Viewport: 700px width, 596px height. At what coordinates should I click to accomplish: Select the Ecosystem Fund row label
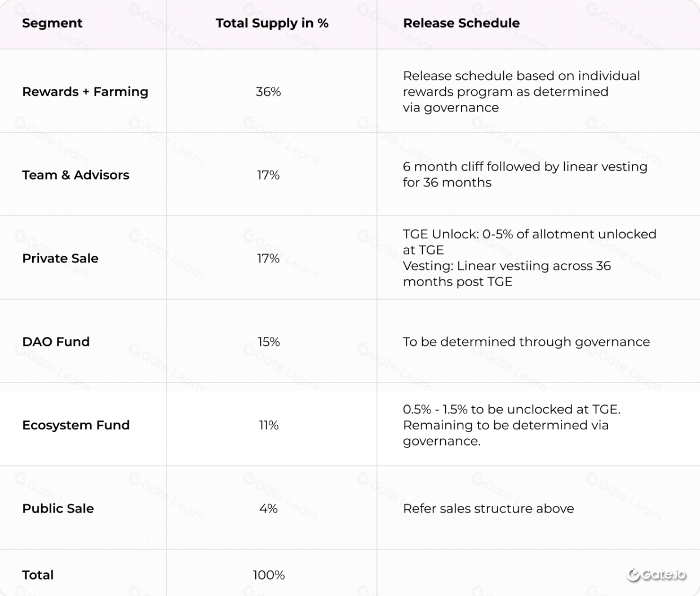click(76, 425)
